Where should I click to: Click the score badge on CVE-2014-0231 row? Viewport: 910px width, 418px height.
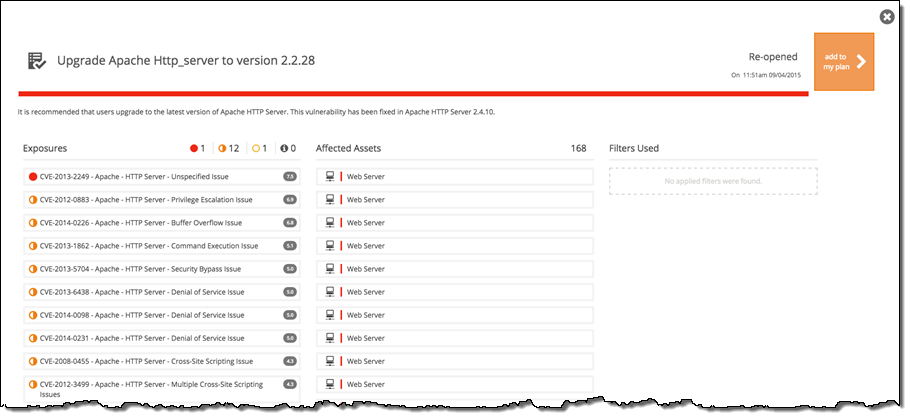pos(290,338)
